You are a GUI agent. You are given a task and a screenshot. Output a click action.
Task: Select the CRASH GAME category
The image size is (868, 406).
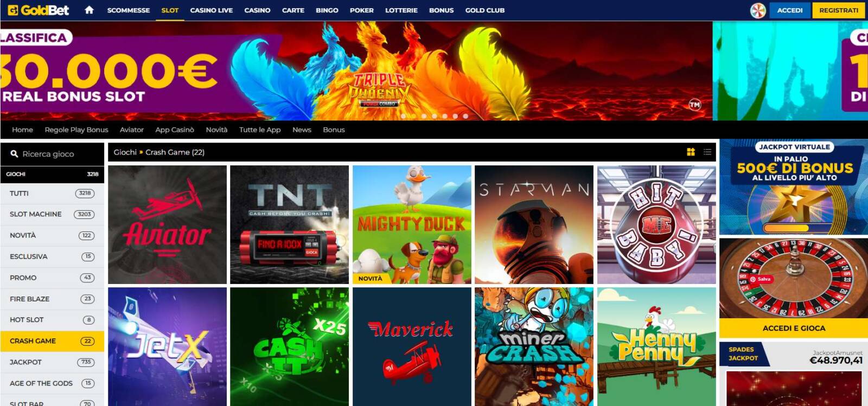(52, 341)
